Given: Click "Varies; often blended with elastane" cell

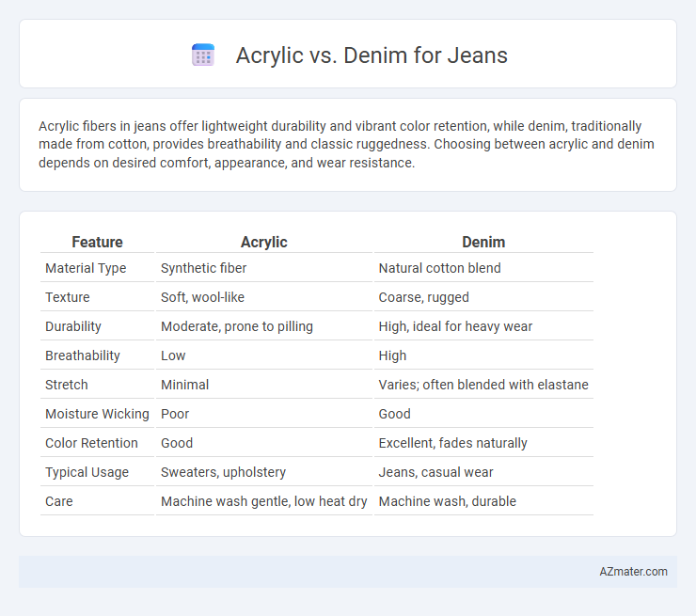Looking at the screenshot, I should point(483,385).
